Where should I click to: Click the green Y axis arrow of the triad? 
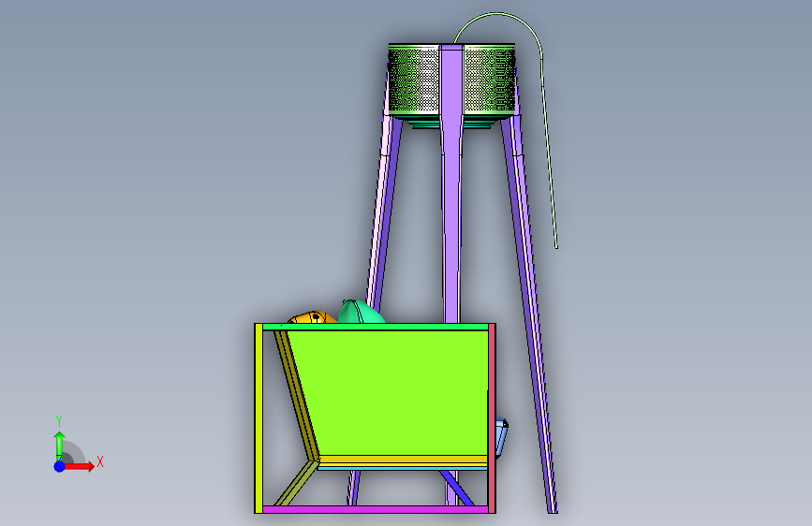pos(60,446)
